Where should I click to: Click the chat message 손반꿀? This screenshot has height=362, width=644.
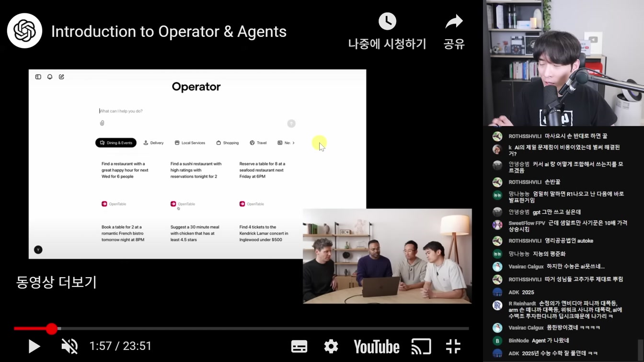[552, 182]
